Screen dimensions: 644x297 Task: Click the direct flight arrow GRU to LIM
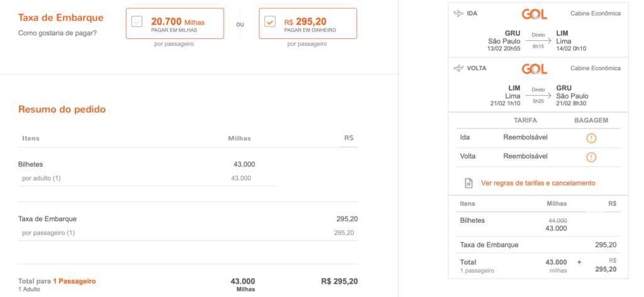(x=538, y=41)
